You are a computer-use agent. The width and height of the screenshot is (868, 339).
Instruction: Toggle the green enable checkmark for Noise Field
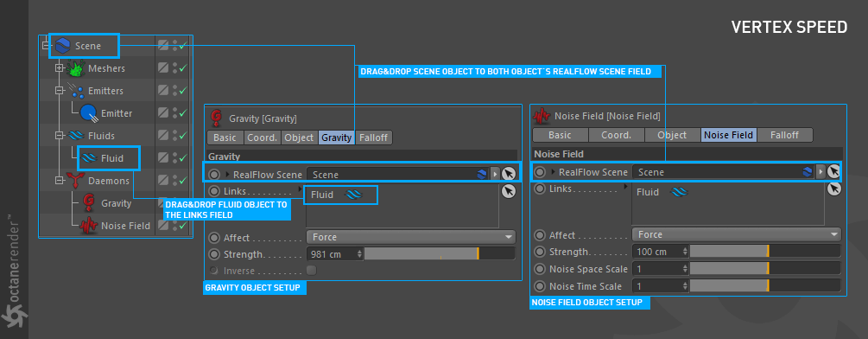pyautogui.click(x=183, y=226)
